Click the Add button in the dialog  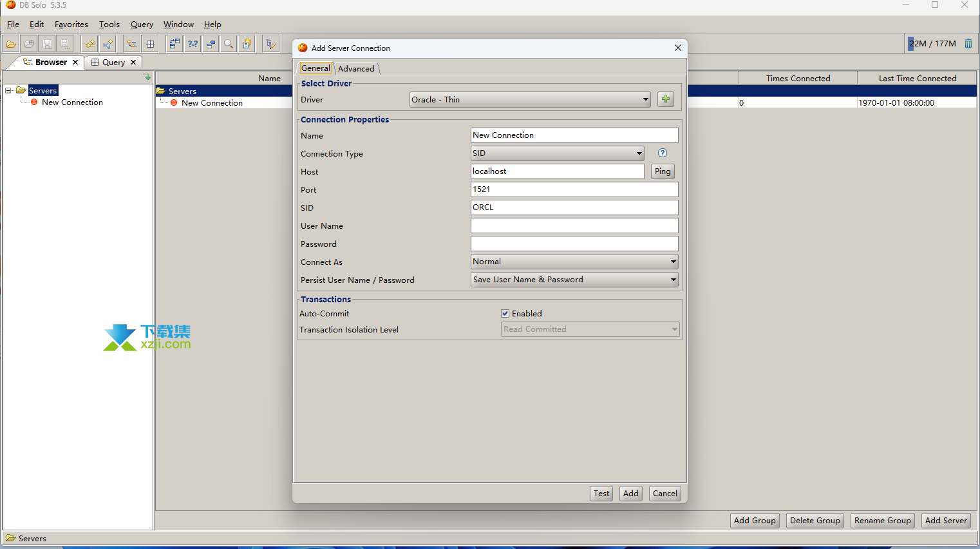coord(631,494)
